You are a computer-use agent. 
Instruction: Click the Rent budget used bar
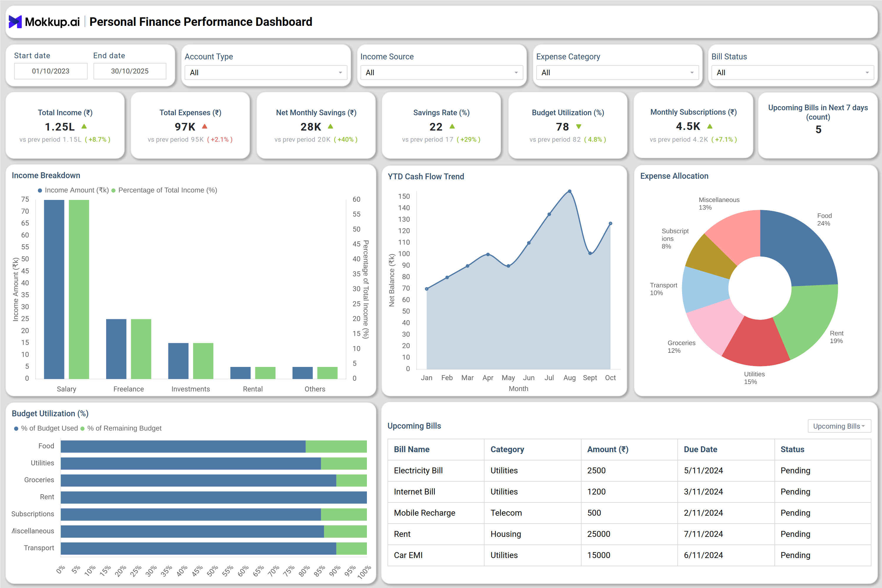click(x=214, y=497)
